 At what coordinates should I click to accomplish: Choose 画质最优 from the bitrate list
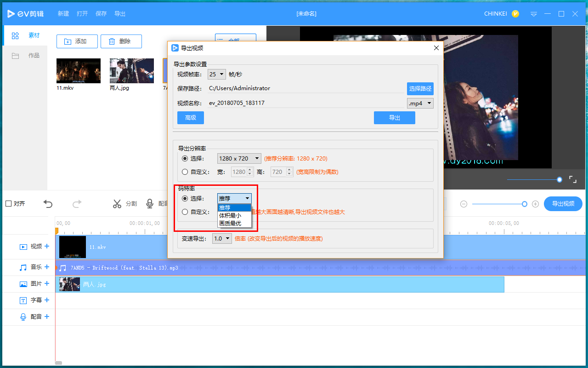tap(230, 224)
